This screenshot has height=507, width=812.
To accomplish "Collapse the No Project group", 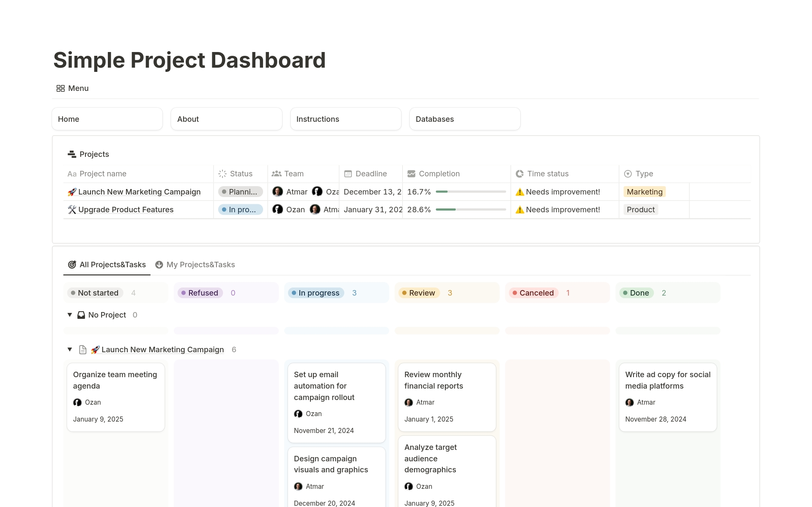I will tap(70, 315).
